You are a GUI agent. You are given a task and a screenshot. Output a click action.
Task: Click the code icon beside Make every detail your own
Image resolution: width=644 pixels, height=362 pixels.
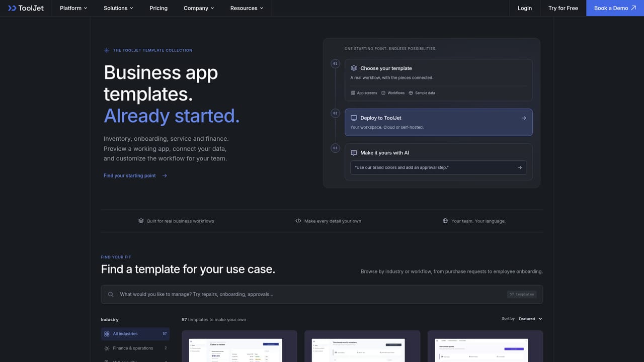298,221
